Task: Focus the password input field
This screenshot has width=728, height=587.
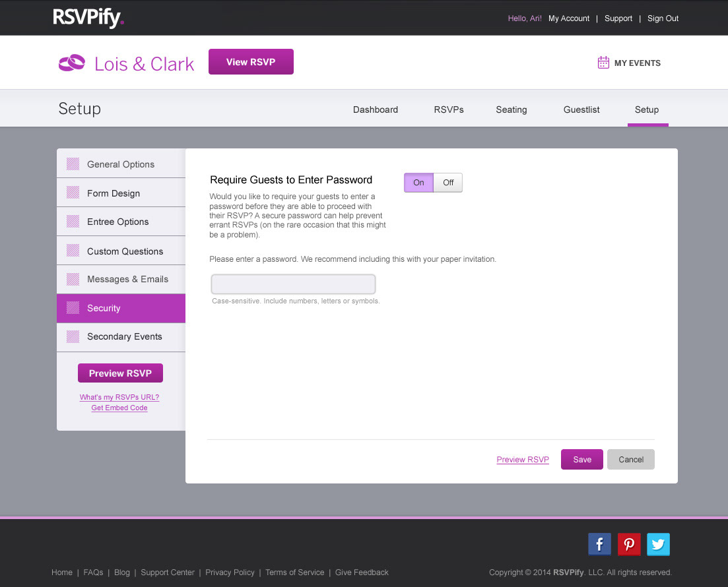Action: point(294,284)
